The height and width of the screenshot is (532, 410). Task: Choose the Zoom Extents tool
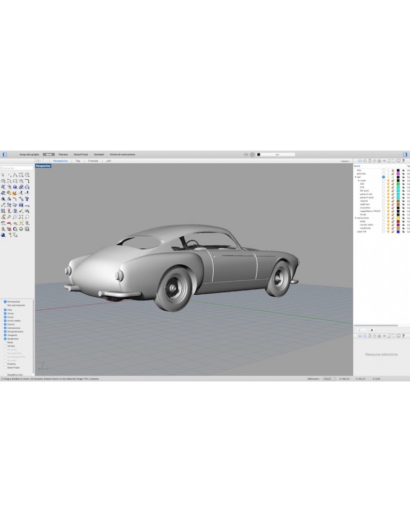21,217
